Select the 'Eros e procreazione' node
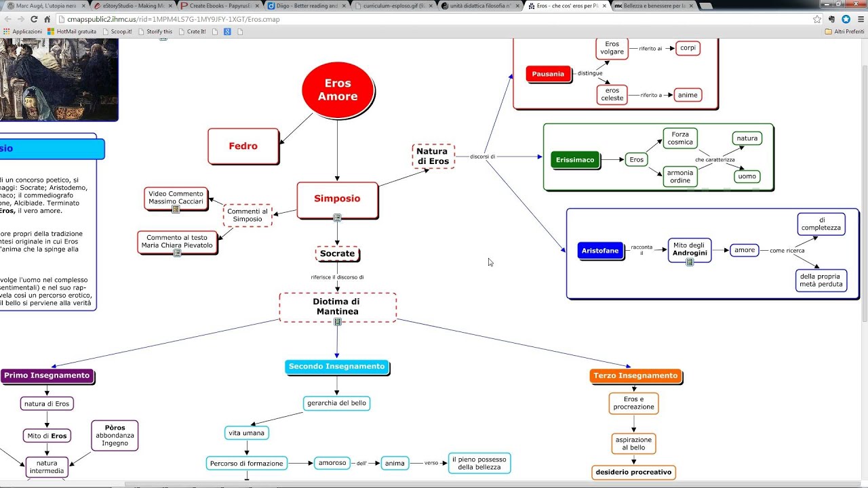This screenshot has width=868, height=488. coord(633,403)
